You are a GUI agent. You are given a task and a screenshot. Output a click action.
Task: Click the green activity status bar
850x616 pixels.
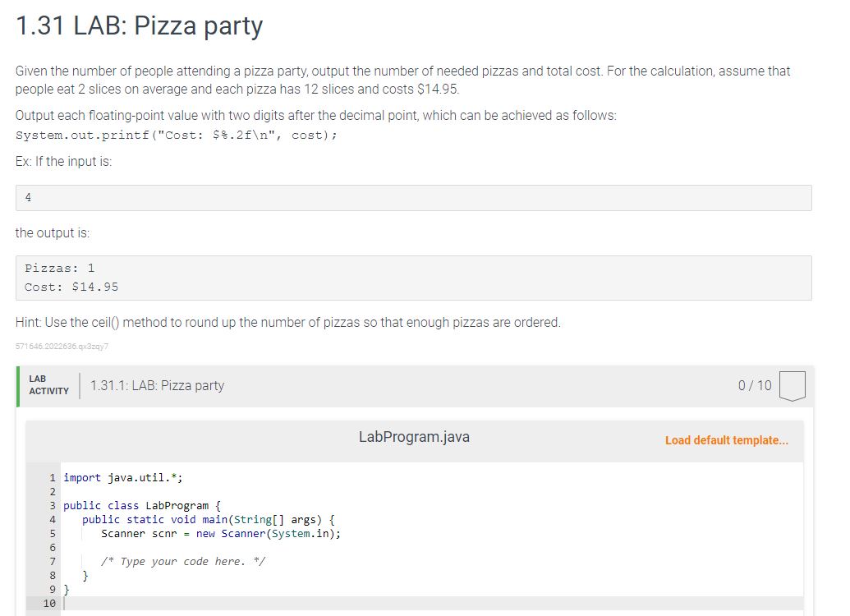click(17, 384)
